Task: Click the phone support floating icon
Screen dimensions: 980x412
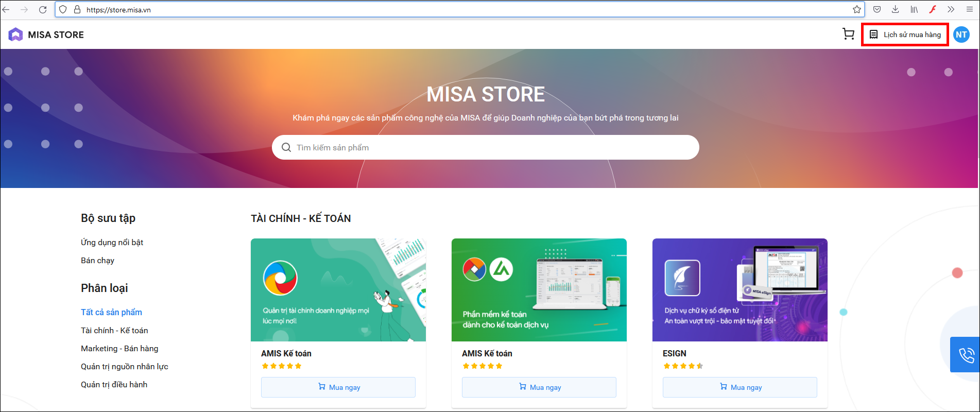Action: [x=966, y=355]
